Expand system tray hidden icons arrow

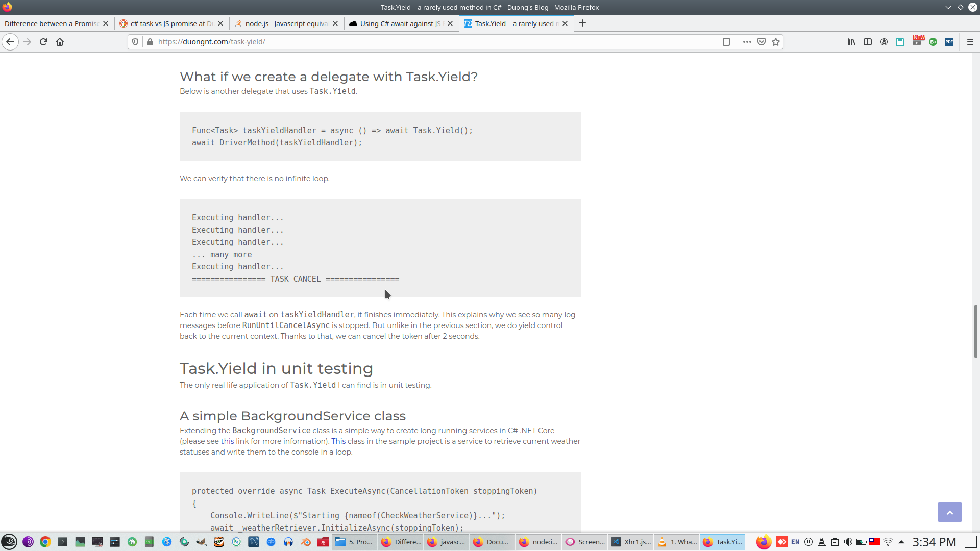point(901,542)
